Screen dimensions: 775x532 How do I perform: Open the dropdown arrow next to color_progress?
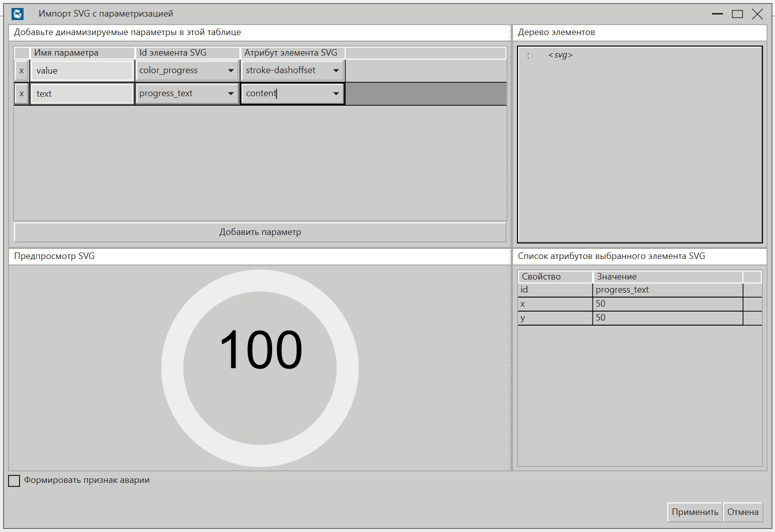point(230,71)
